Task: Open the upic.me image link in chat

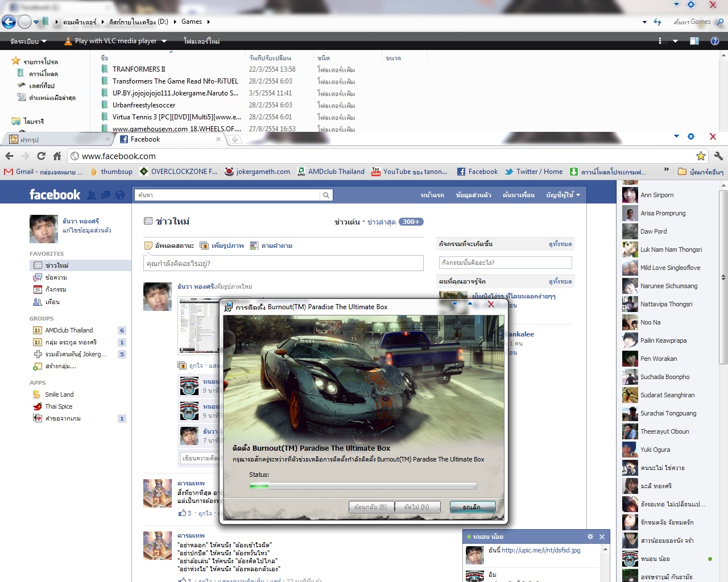Action: 541,550
